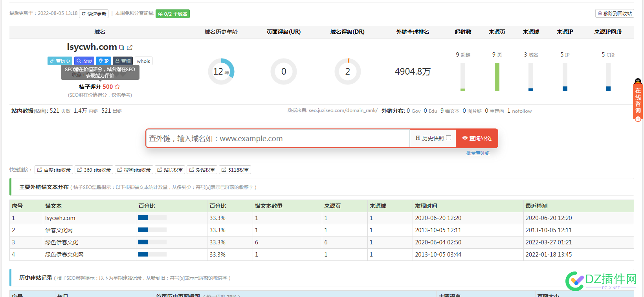Click the 域名评级 DR circle showing 2
The width and height of the screenshot is (644, 297).
(348, 71)
